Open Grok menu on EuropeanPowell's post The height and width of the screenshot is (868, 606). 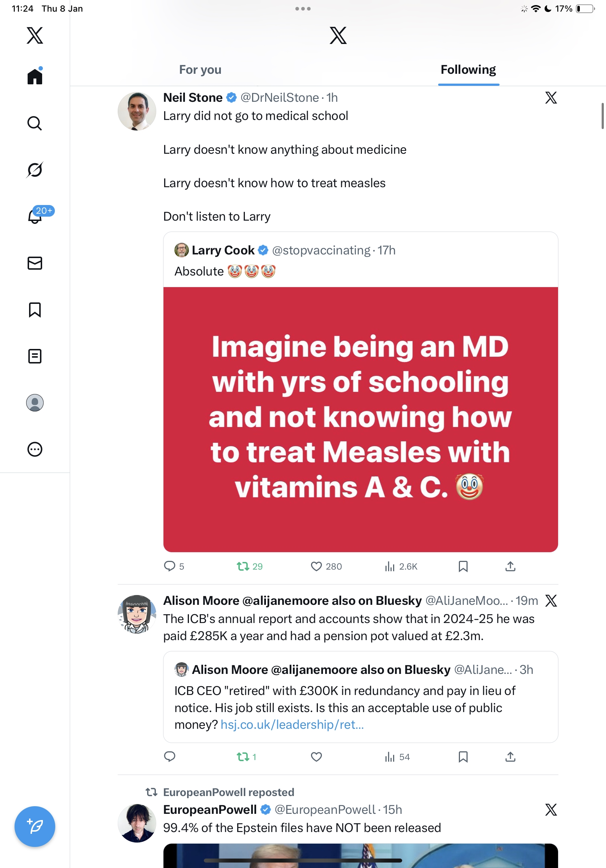coord(551,809)
